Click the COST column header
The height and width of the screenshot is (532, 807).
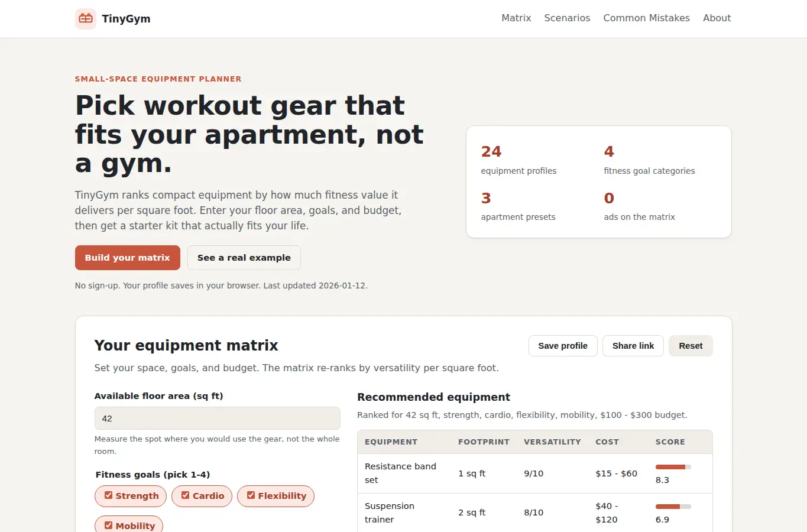(607, 442)
